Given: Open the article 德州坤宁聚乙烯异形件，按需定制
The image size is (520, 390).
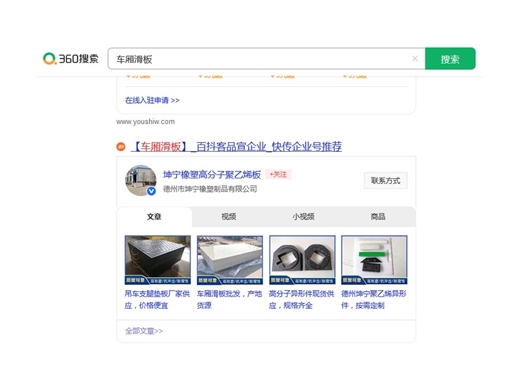Looking at the screenshot, I should click(x=374, y=299).
